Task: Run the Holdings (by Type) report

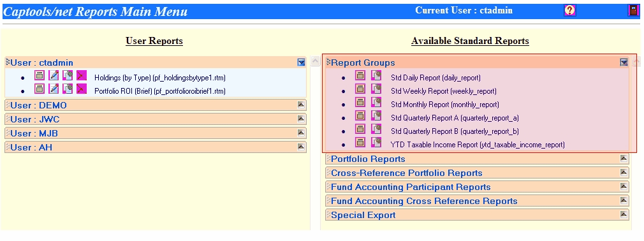Action: pyautogui.click(x=40, y=75)
